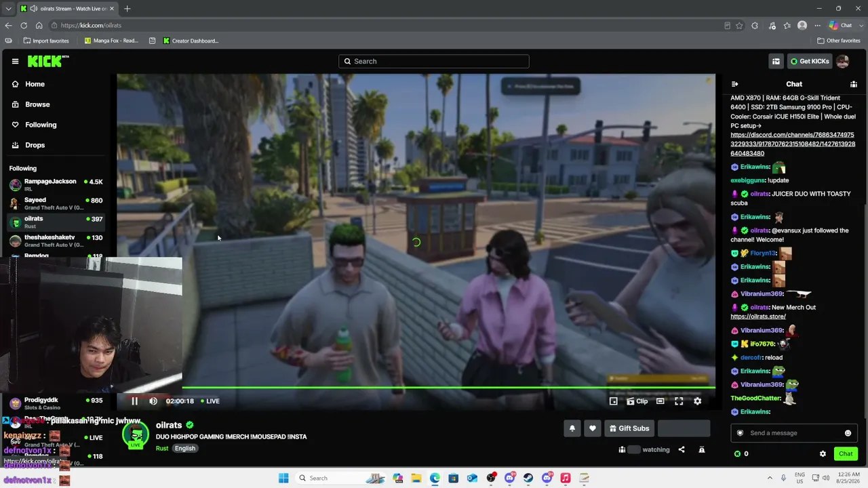Select oilrats in Following list
Screen dimensions: 868x488
[x=56, y=222]
